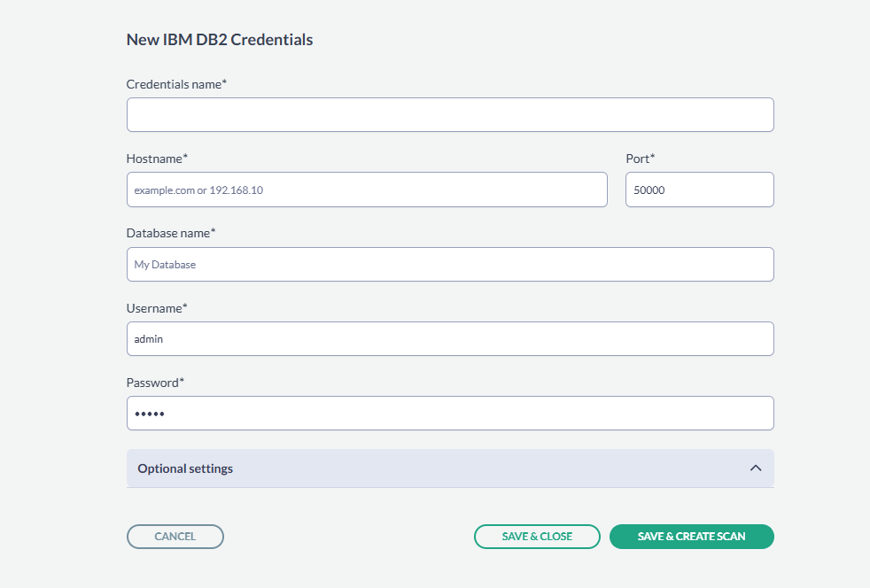Click the Database name label
870x588 pixels.
point(171,233)
